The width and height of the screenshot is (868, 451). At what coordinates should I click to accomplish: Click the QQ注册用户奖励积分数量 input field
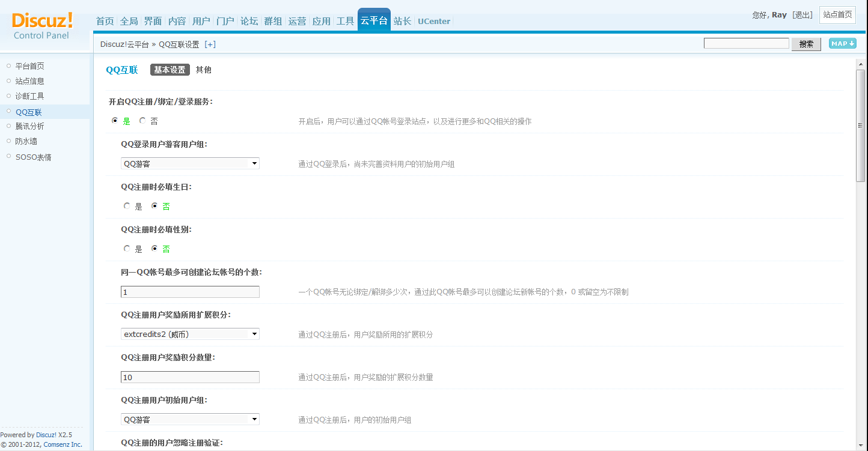coord(190,377)
